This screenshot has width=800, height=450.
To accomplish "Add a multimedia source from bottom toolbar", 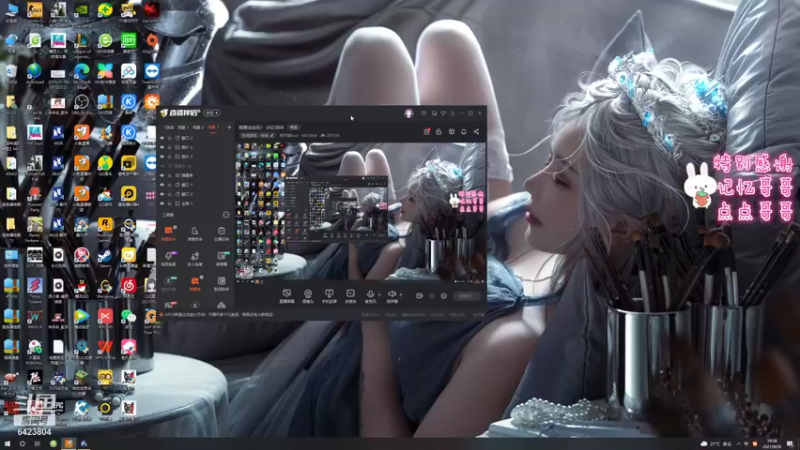I will [x=351, y=295].
